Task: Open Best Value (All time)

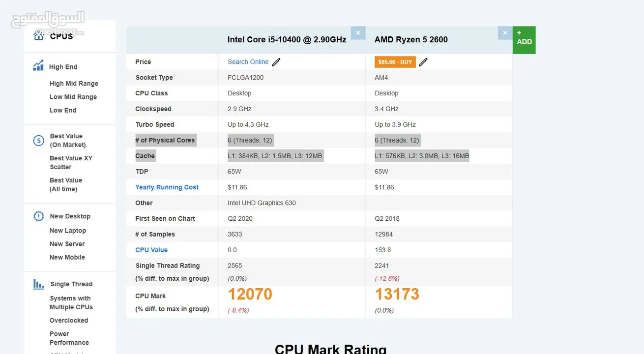Action: pyautogui.click(x=66, y=185)
